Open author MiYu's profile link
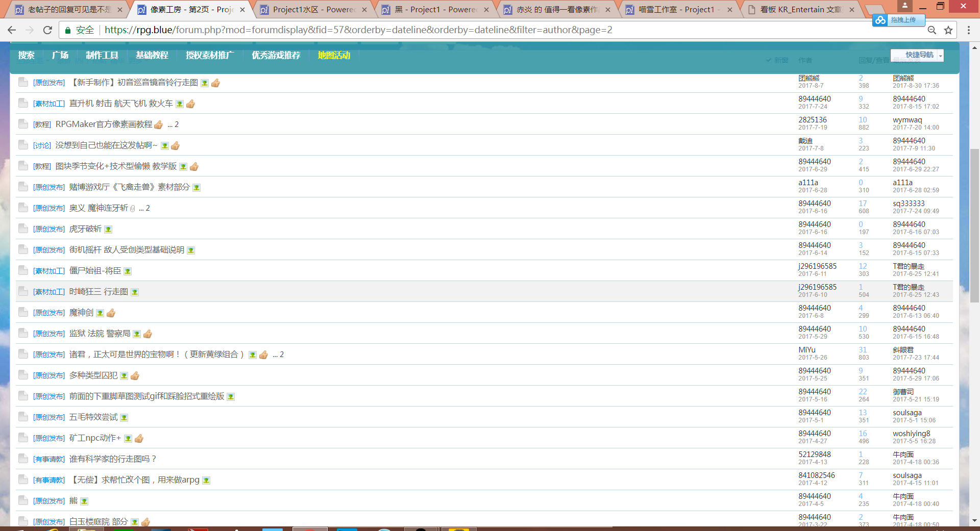 coord(807,350)
